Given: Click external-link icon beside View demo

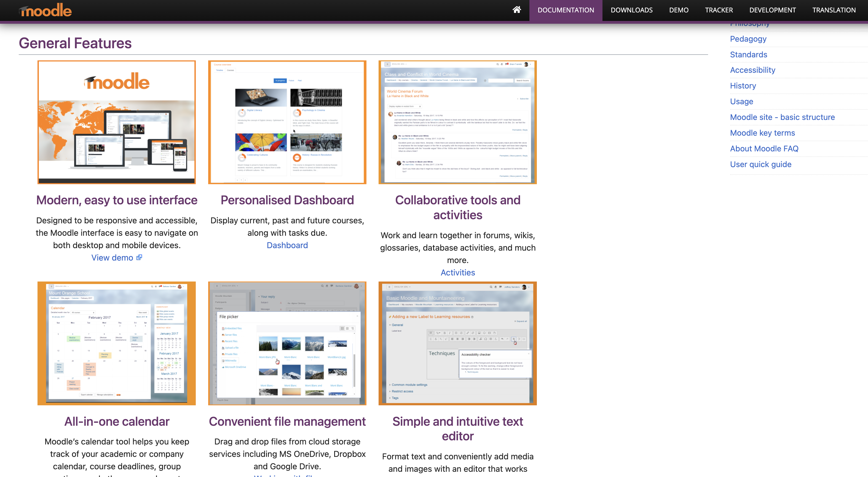Looking at the screenshot, I should tap(139, 258).
